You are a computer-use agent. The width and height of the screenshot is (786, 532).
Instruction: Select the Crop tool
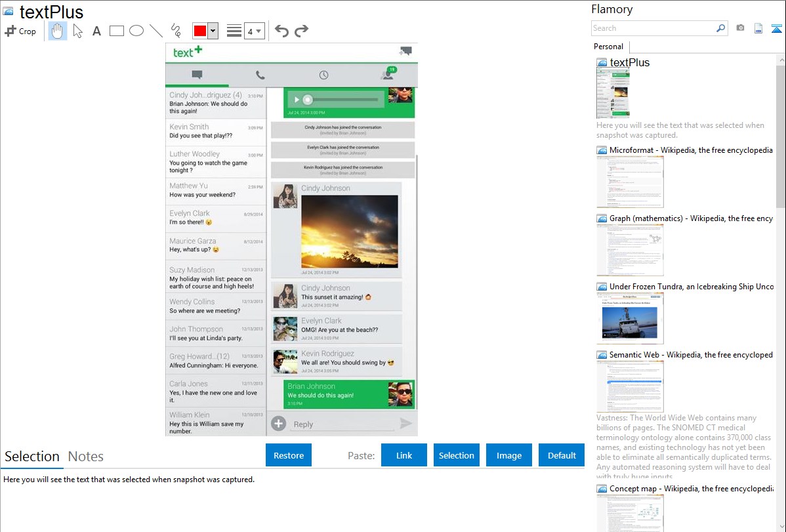[x=20, y=31]
